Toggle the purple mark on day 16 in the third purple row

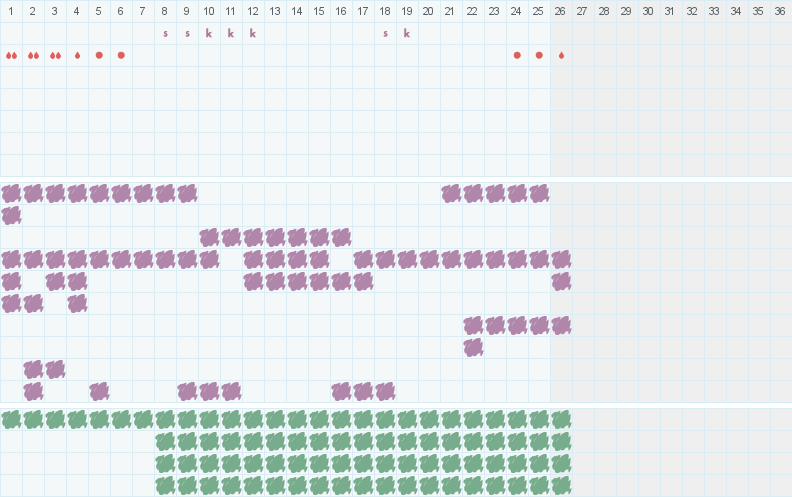[x=341, y=237]
